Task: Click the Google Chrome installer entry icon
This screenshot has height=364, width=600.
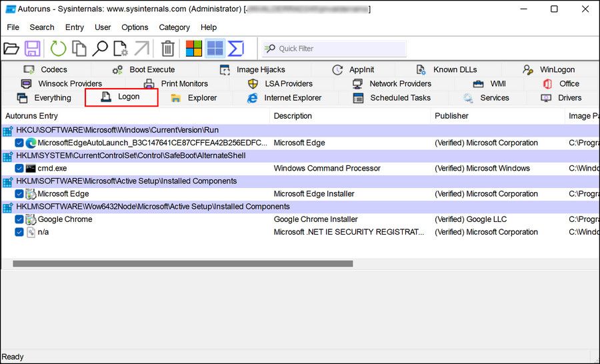Action: [31, 219]
